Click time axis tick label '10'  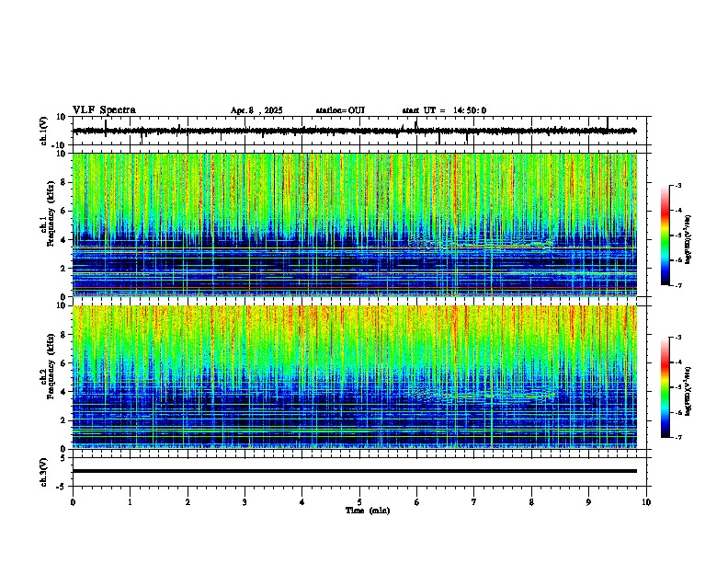point(646,502)
